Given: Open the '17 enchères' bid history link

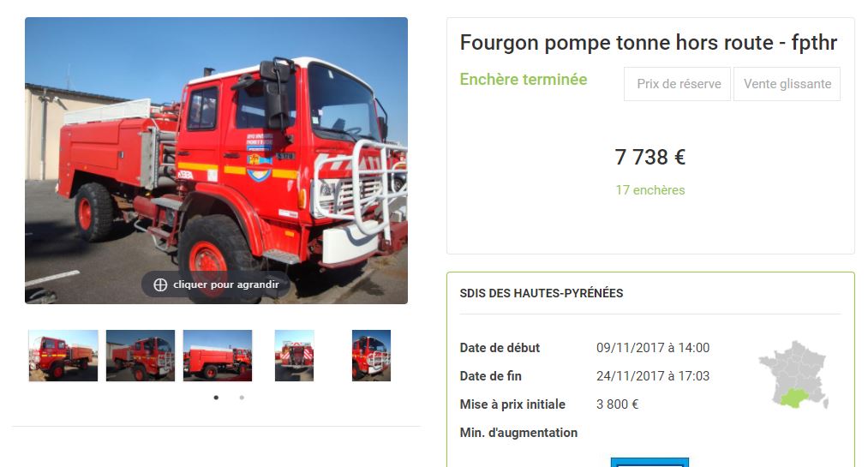Looking at the screenshot, I should [650, 190].
